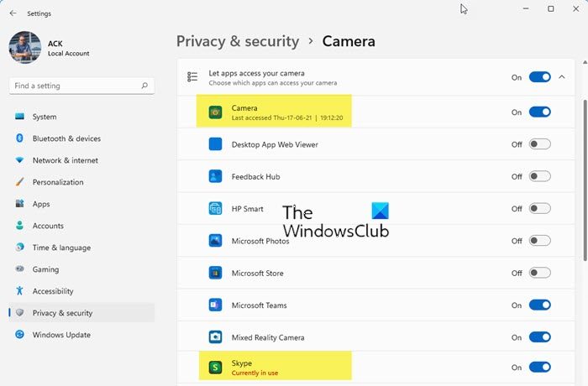Viewport: 588px width, 386px height.
Task: Turn on Desktop App Web Viewer toggle
Action: tap(539, 144)
